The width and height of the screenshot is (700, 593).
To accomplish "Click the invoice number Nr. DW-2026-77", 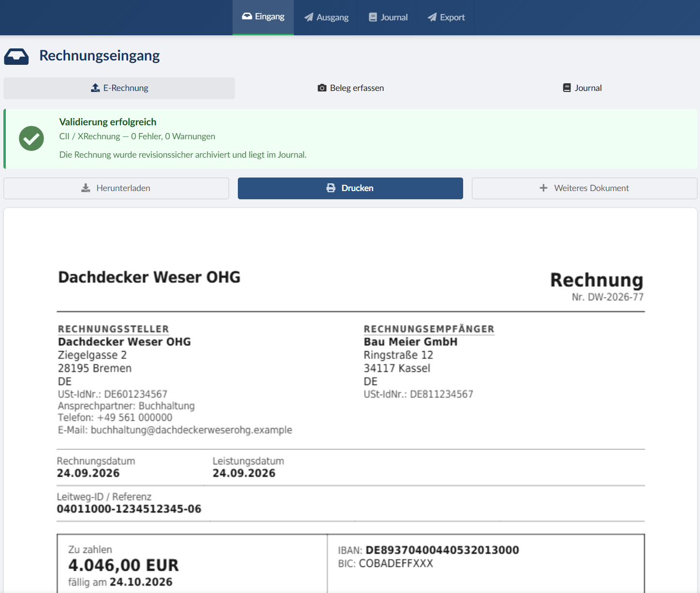I will 608,297.
